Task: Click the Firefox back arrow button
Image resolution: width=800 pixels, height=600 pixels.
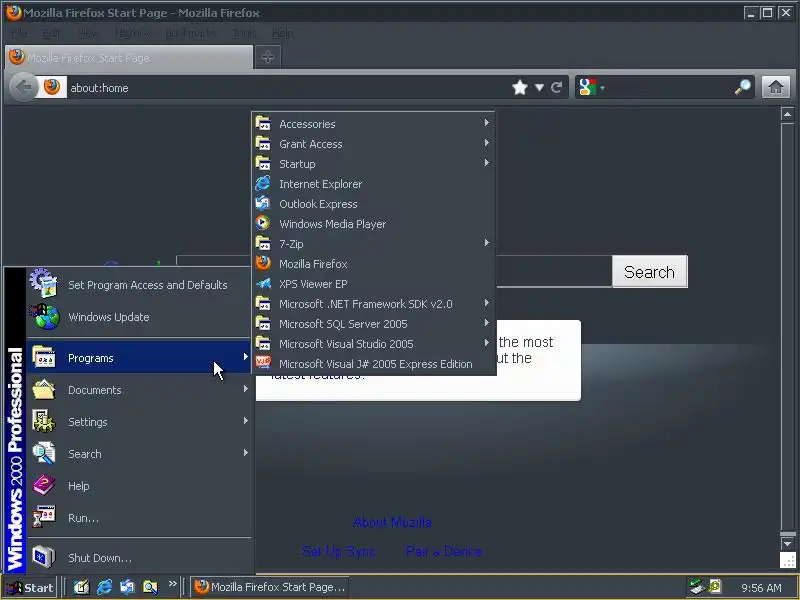Action: (x=23, y=87)
